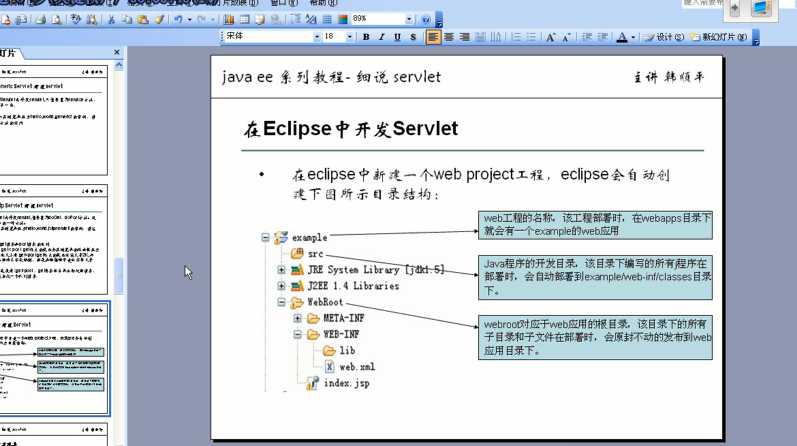Toggle italic formatting
The height and width of the screenshot is (446, 797).
coord(382,37)
